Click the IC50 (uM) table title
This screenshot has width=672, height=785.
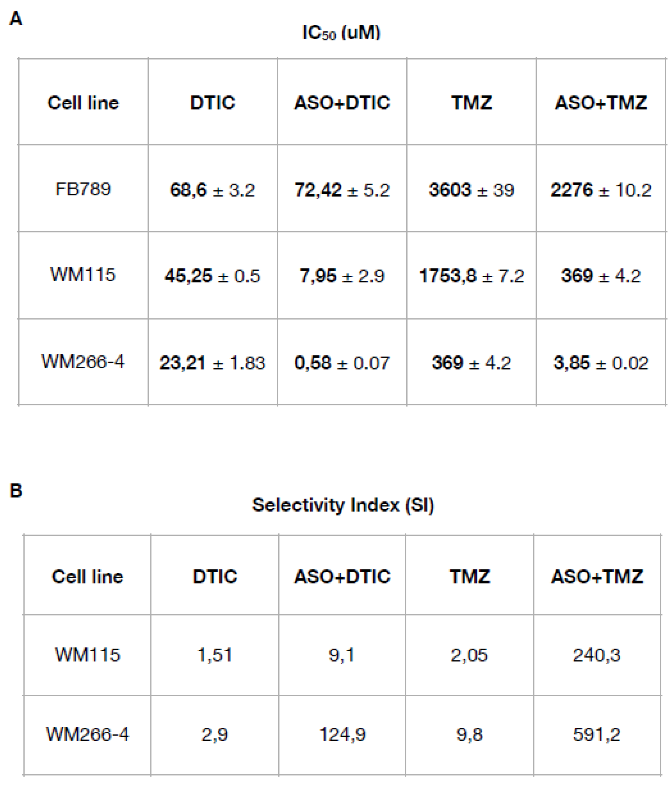click(341, 33)
